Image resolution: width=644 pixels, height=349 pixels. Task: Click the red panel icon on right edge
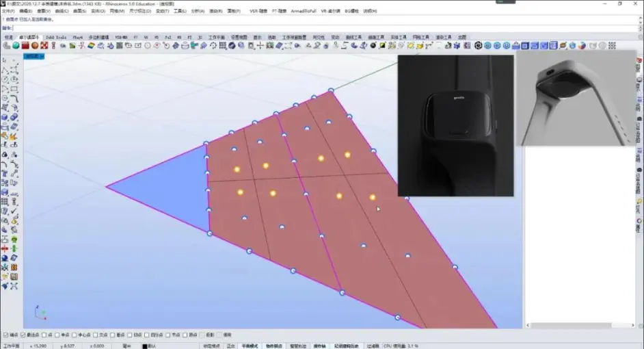[x=639, y=60]
